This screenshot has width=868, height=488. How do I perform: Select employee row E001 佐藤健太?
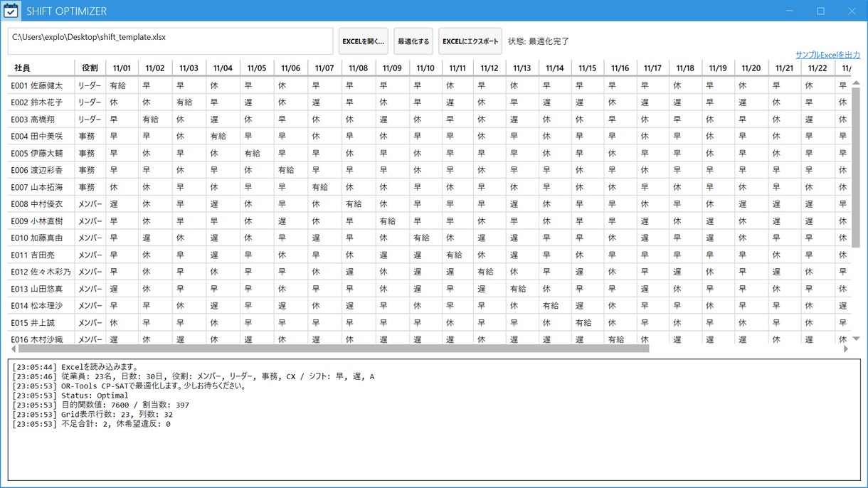pos(430,85)
